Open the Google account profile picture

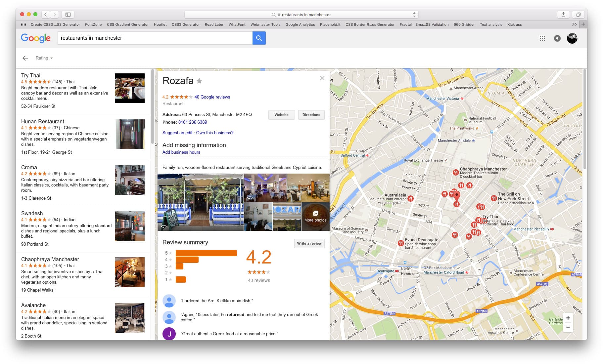tap(572, 38)
